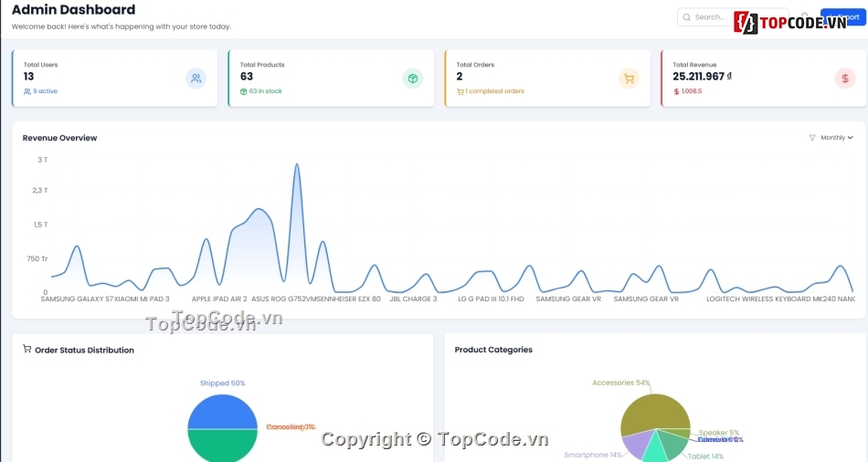Click the Order Status Distribution title
The width and height of the screenshot is (868, 462).
pyautogui.click(x=84, y=351)
